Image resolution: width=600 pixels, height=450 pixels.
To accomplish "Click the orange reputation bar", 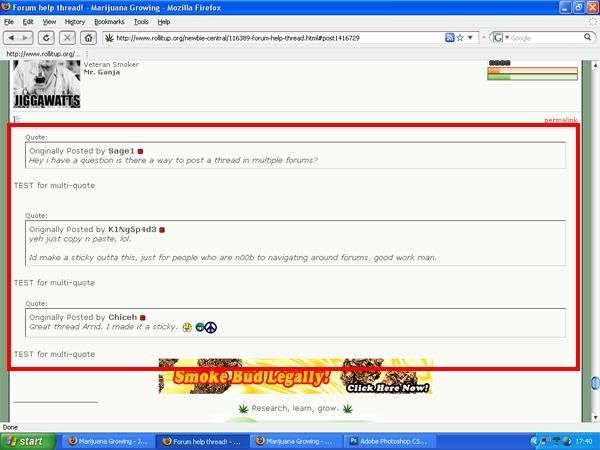I will (532, 70).
